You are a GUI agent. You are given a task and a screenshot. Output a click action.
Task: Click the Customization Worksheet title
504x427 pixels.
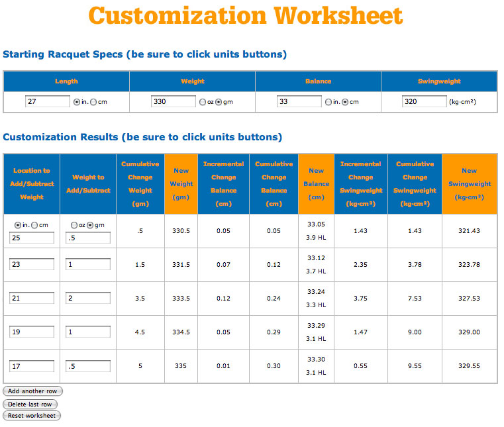(x=246, y=15)
